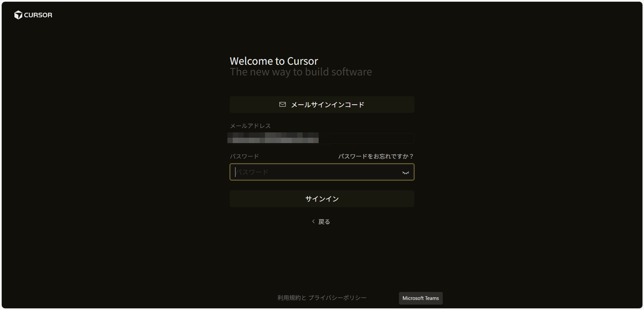This screenshot has width=644, height=310.
Task: Click the Cursor cube logo icon
Action: [18, 15]
